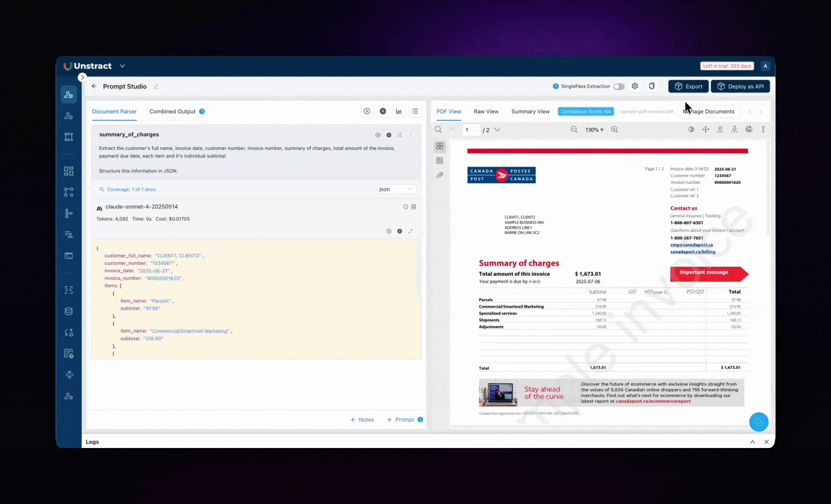
Task: Click the clipboard icon beside the settings gear
Action: [652, 86]
